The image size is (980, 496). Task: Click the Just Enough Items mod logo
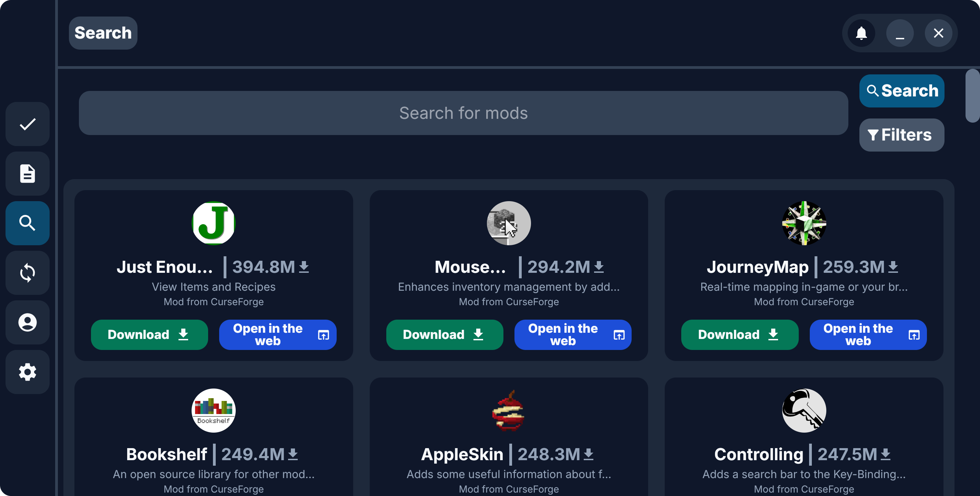coord(214,223)
